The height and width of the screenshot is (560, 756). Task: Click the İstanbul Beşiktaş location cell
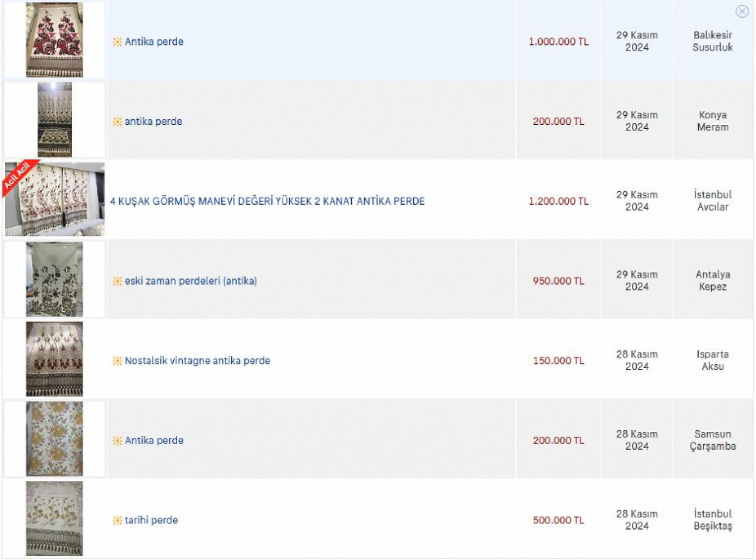(x=712, y=520)
